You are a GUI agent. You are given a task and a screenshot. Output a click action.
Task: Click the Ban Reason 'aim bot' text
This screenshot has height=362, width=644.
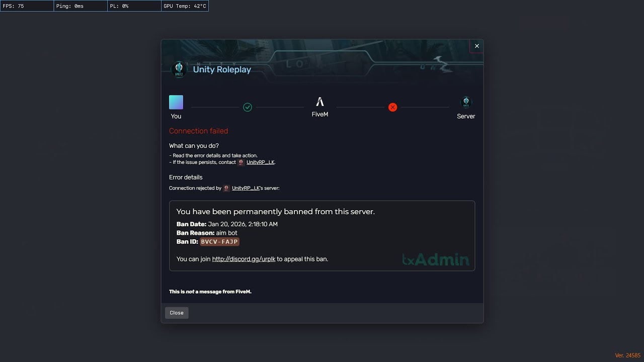click(226, 233)
